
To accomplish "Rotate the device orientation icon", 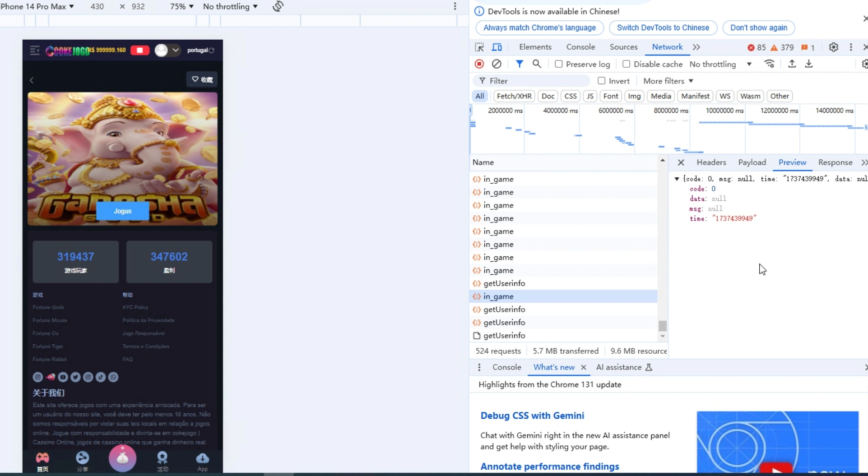I will tap(278, 6).
